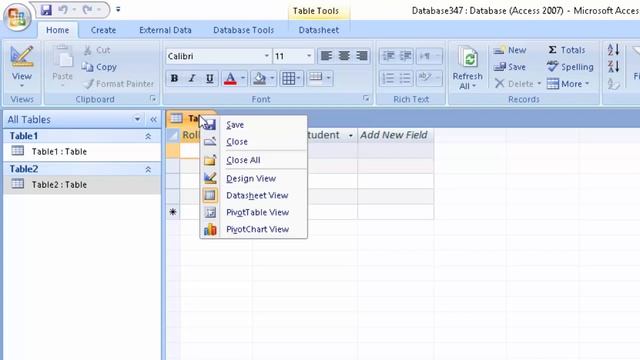
Task: Click alternate fill/back color icon
Action: tap(316, 78)
